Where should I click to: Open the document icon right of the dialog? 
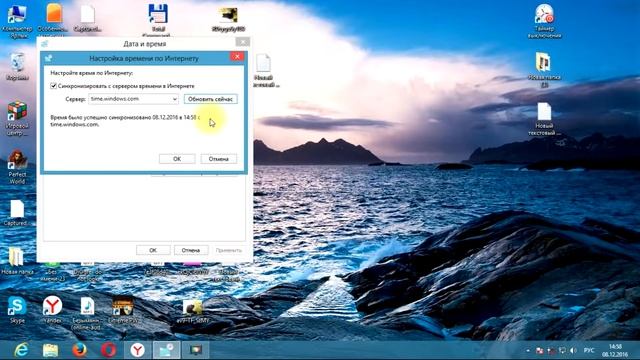coord(263,64)
